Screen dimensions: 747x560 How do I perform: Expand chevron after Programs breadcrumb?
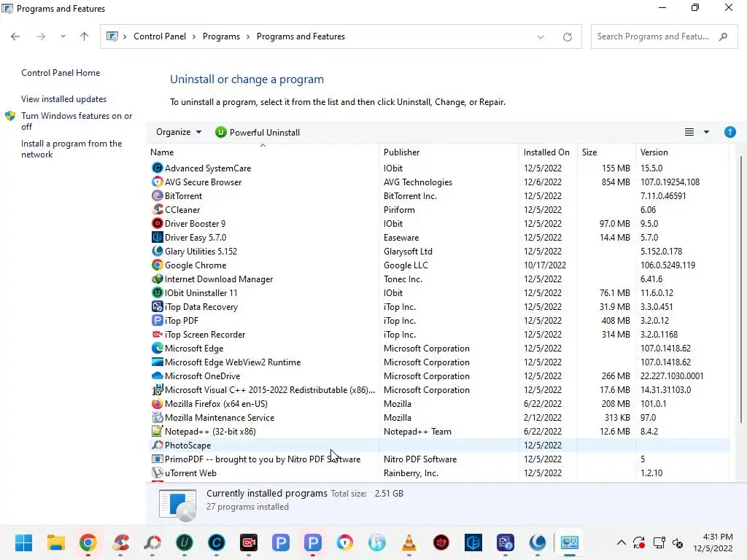248,36
